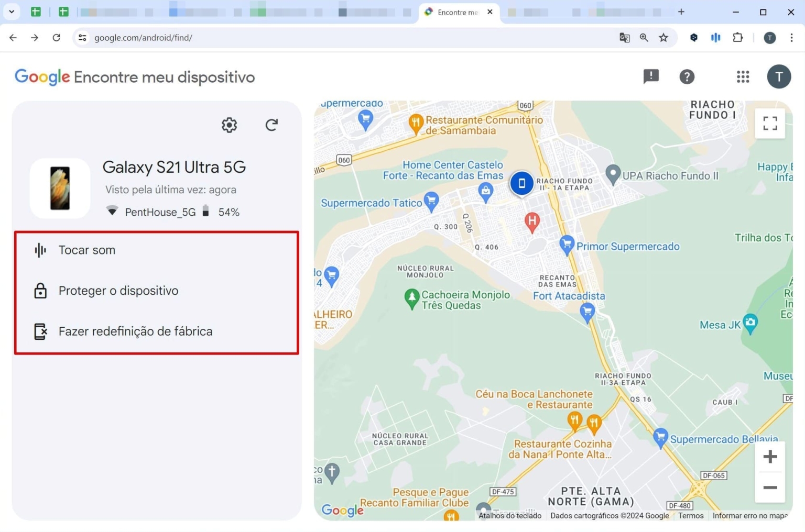
Task: Click the Termos link on the map
Action: click(x=690, y=515)
